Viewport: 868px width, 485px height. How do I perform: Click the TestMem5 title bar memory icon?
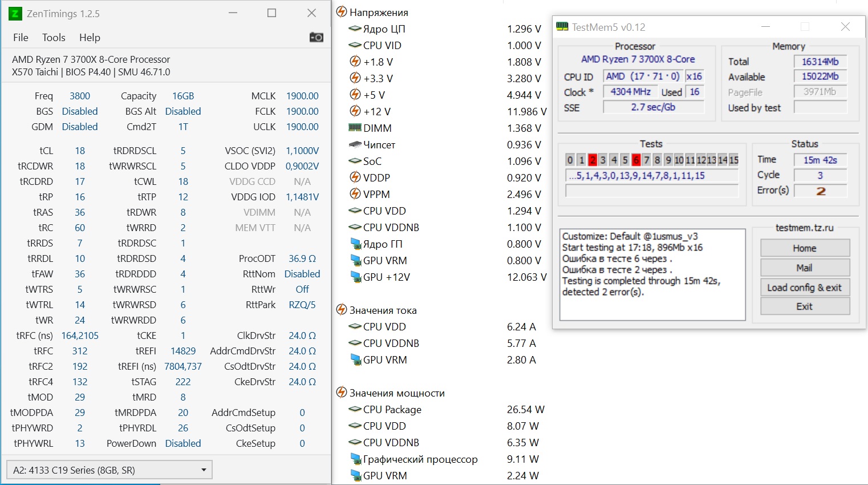point(562,27)
